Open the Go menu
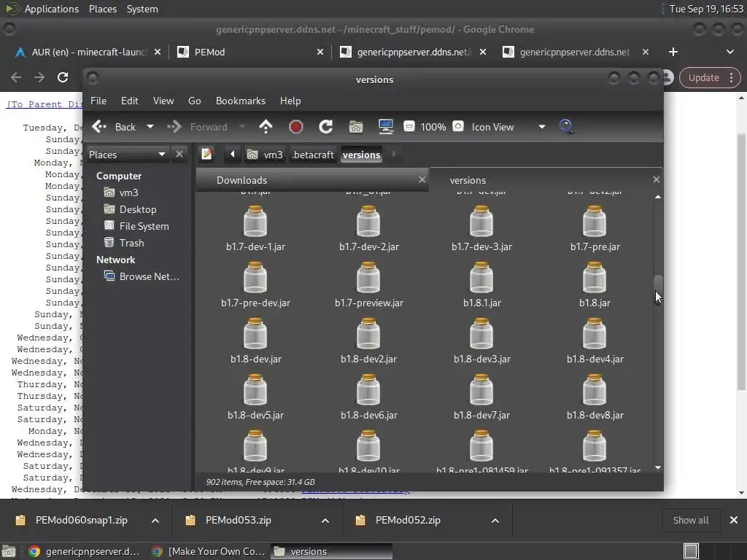Screen dimensions: 747x560 [x=194, y=101]
